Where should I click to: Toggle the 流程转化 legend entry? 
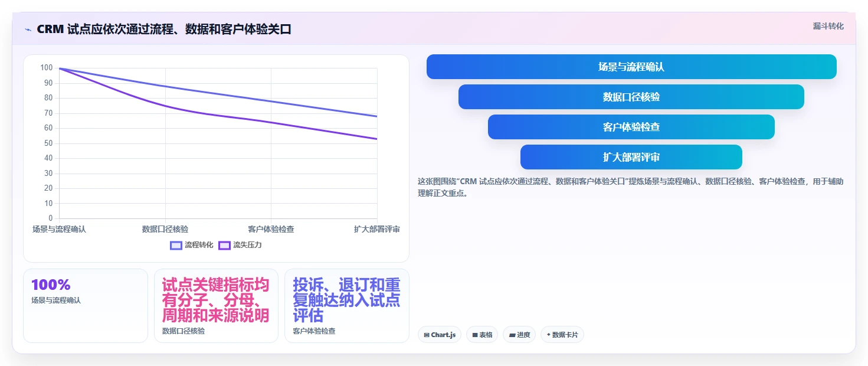[192, 245]
